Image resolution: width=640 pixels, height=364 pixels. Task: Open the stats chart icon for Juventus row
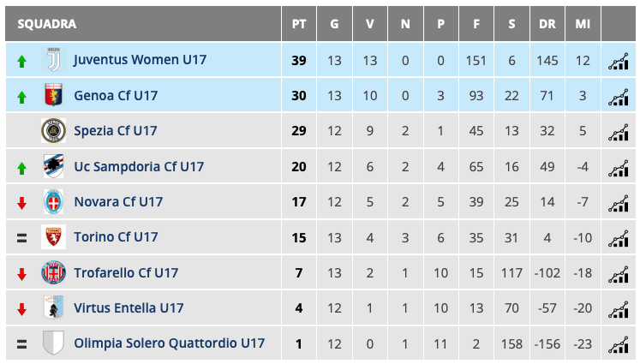point(618,61)
